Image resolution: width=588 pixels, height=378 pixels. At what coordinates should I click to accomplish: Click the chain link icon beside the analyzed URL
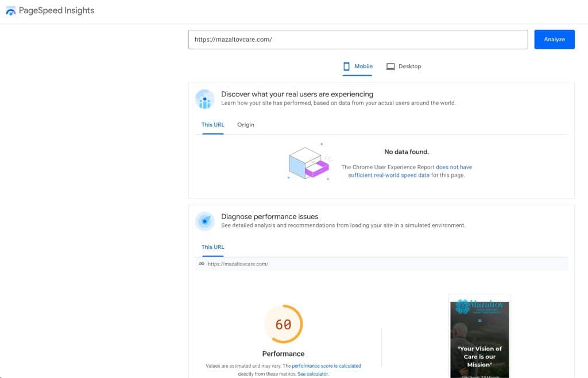tap(202, 264)
